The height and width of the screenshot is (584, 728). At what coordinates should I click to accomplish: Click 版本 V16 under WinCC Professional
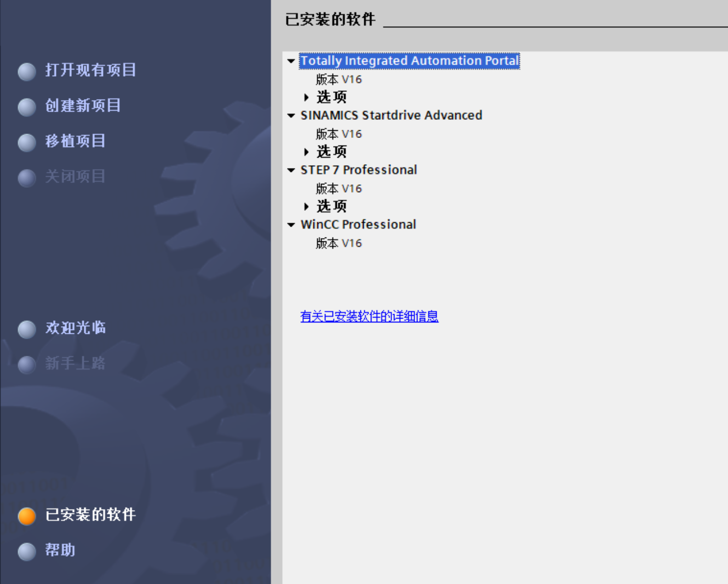338,242
